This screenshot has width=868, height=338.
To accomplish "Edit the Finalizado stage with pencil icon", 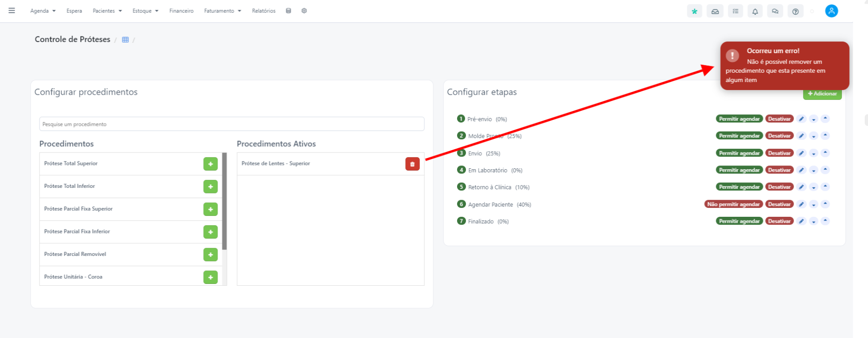I will (801, 221).
